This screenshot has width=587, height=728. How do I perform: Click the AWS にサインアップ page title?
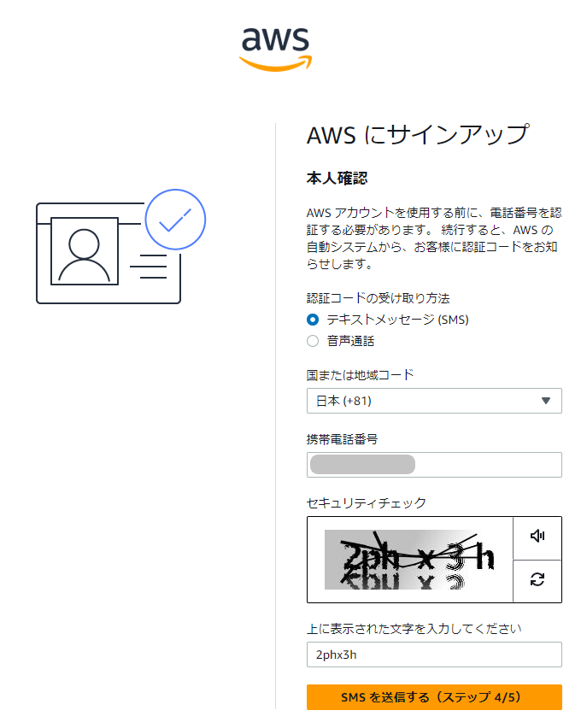click(x=418, y=135)
